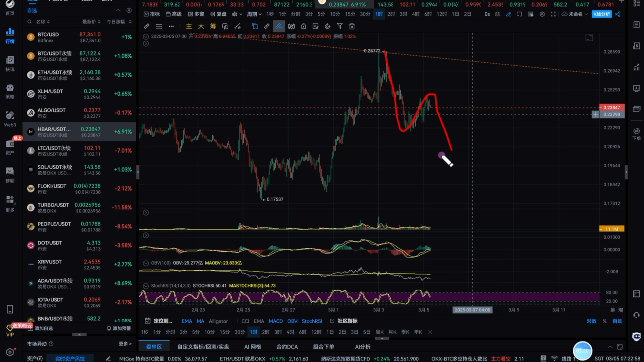644x362 pixels.
Task: Open the 快讯 news section in sidebar
Action: tap(10, 63)
